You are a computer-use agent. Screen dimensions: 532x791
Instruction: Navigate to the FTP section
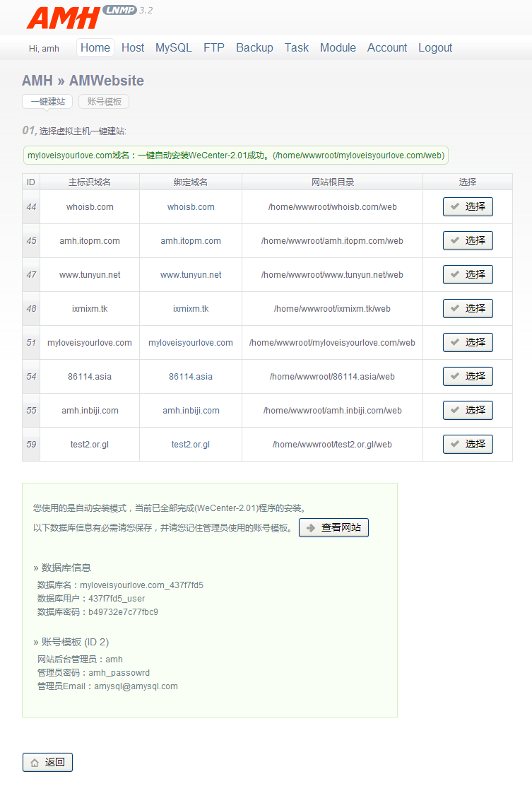[214, 48]
